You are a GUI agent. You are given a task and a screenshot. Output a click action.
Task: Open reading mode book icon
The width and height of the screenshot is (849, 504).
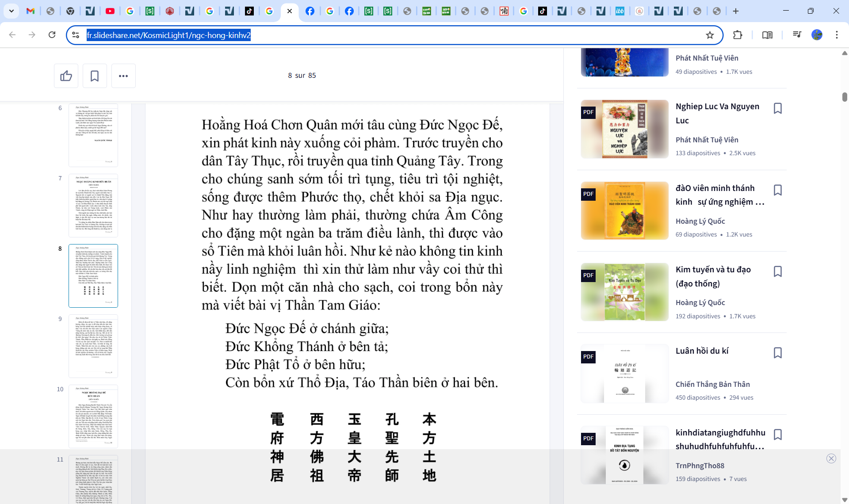coord(767,35)
